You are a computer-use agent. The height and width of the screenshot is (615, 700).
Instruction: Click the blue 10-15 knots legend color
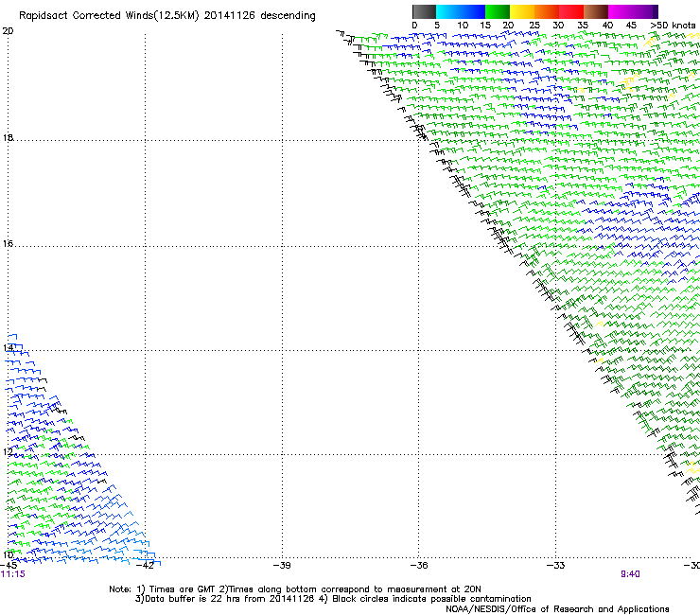[x=473, y=11]
